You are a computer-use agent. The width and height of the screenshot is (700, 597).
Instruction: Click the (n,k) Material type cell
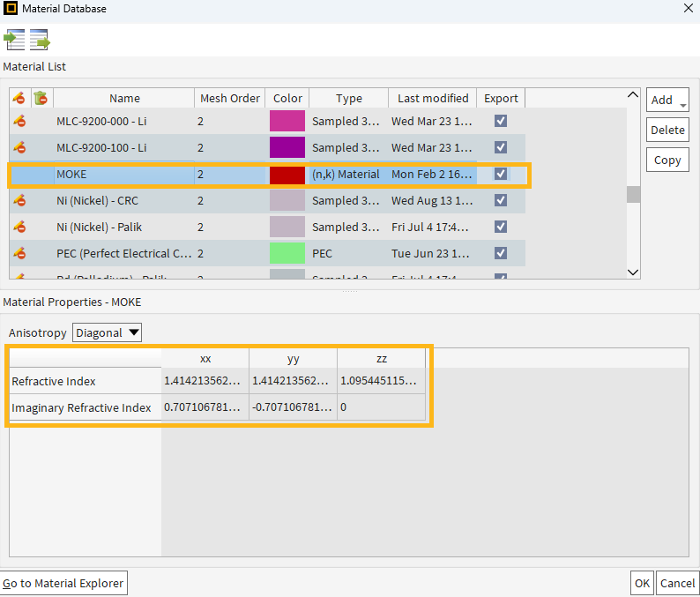[346, 174]
